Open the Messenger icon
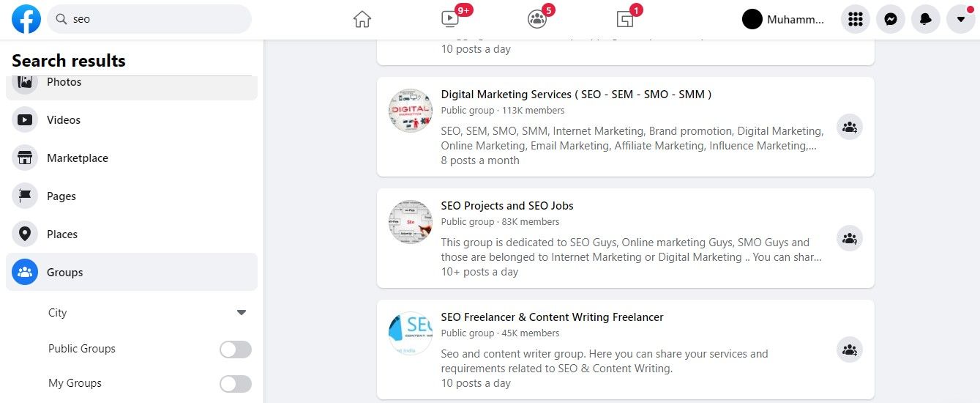980x403 pixels. pos(891,19)
